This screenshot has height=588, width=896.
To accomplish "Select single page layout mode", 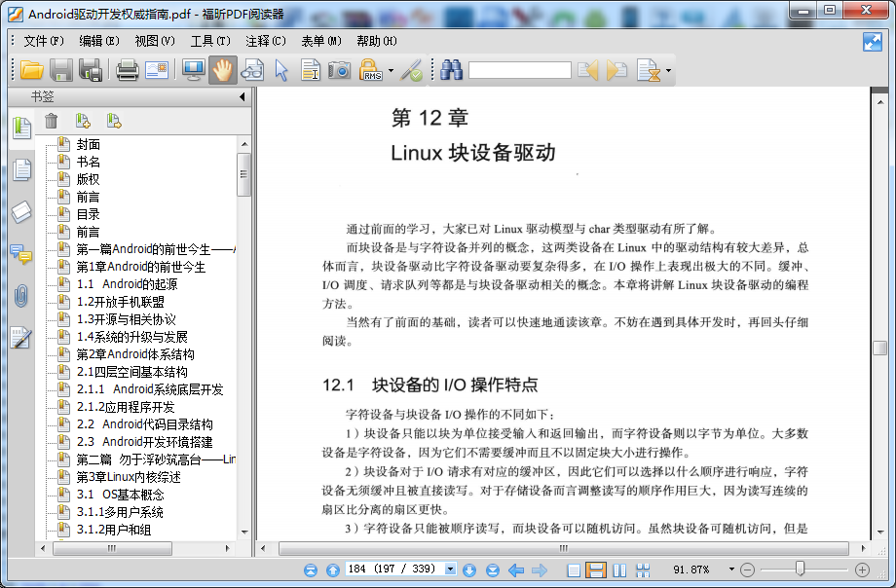I will 574,570.
